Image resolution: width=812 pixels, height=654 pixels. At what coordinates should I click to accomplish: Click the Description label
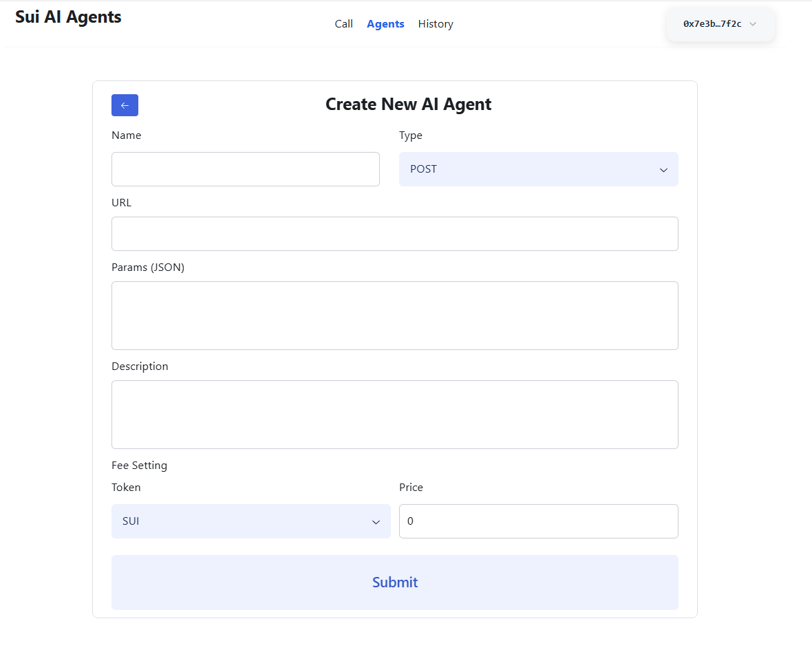tap(140, 367)
